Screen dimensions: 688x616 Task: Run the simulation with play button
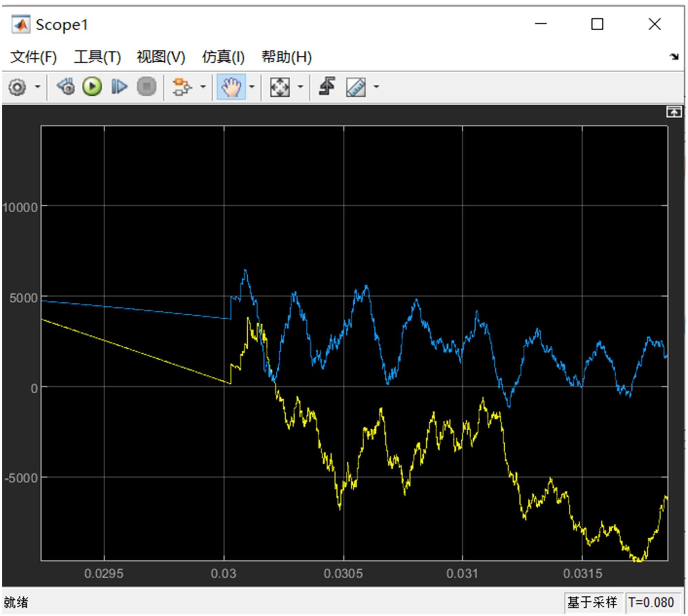92,86
